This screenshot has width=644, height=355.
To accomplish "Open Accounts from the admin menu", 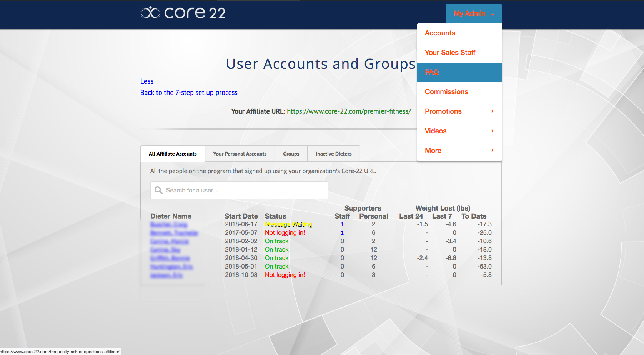I will click(440, 33).
